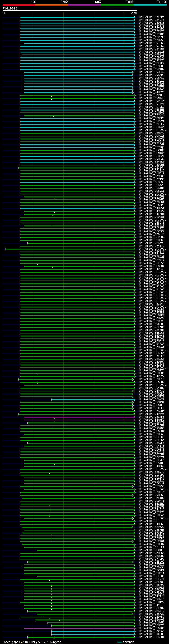Click the orange ~40% identity legend swatch

(52, 5)
